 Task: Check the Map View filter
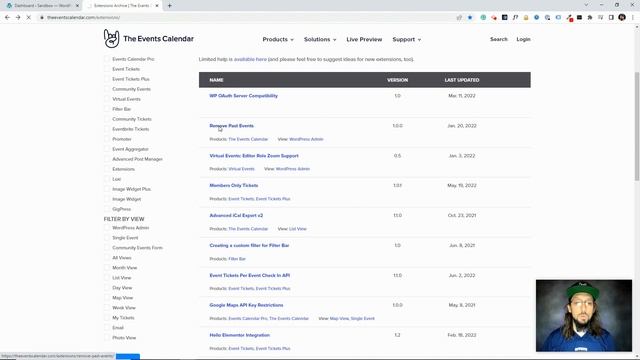tap(107, 298)
